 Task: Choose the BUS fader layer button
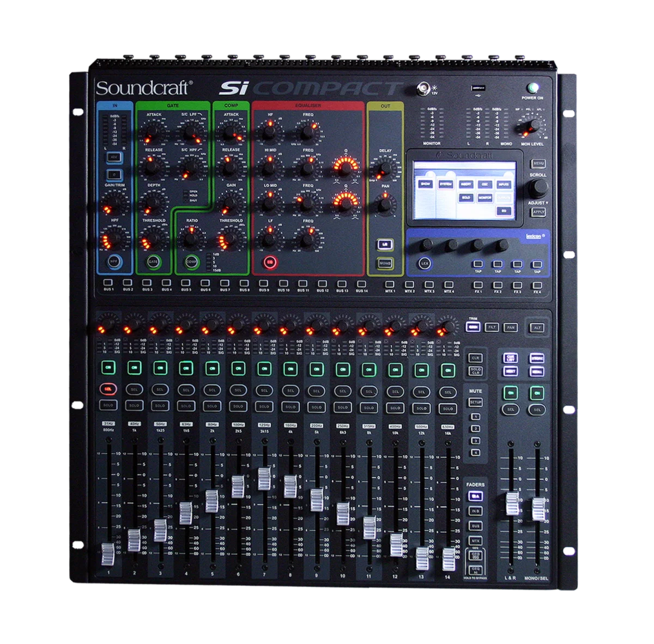475,526
